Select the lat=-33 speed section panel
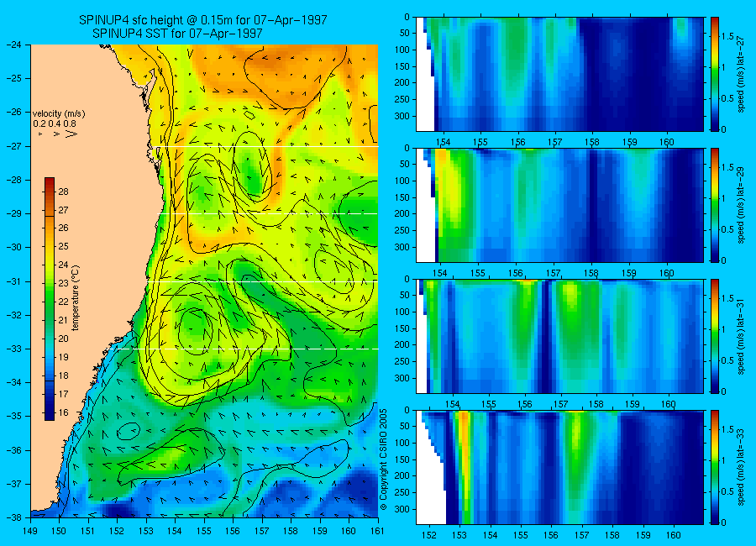This screenshot has width=756, height=546. coord(559,467)
